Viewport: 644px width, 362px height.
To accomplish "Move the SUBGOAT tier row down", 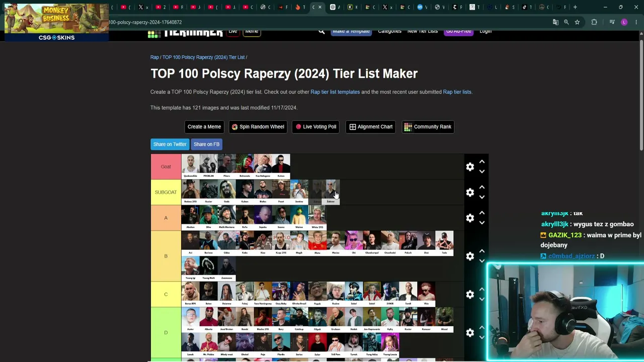I will point(482,197).
